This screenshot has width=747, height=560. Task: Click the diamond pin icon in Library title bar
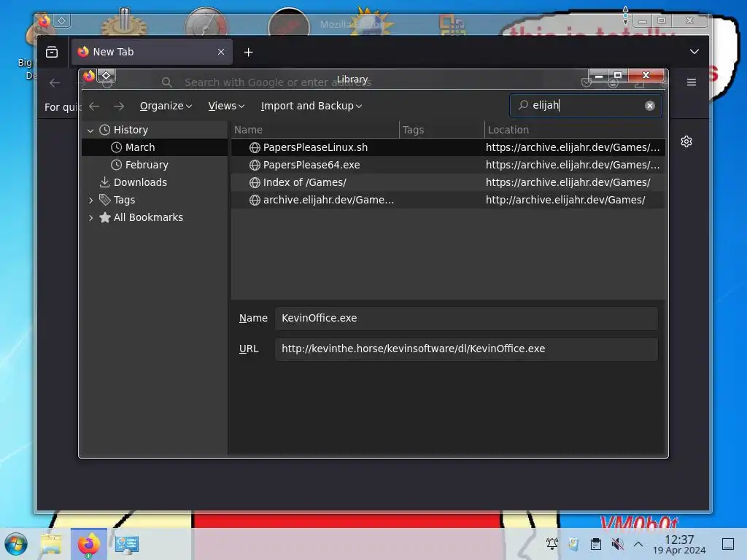pos(107,76)
